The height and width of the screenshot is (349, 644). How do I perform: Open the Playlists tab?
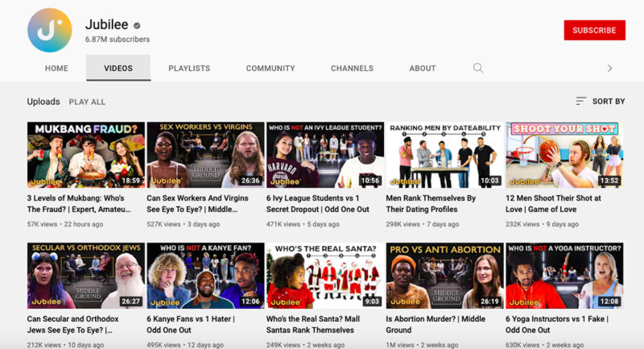(189, 69)
